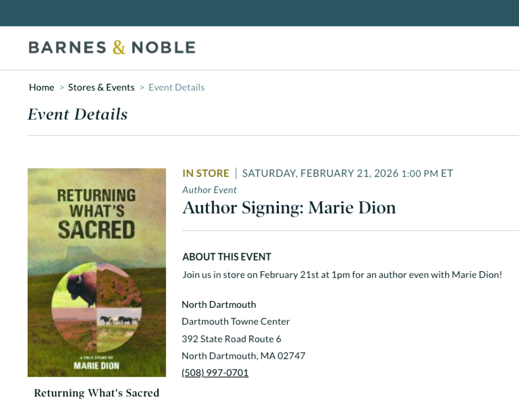519x420 pixels.
Task: Click the breadcrumb chevron before Event Details
Action: tap(142, 88)
